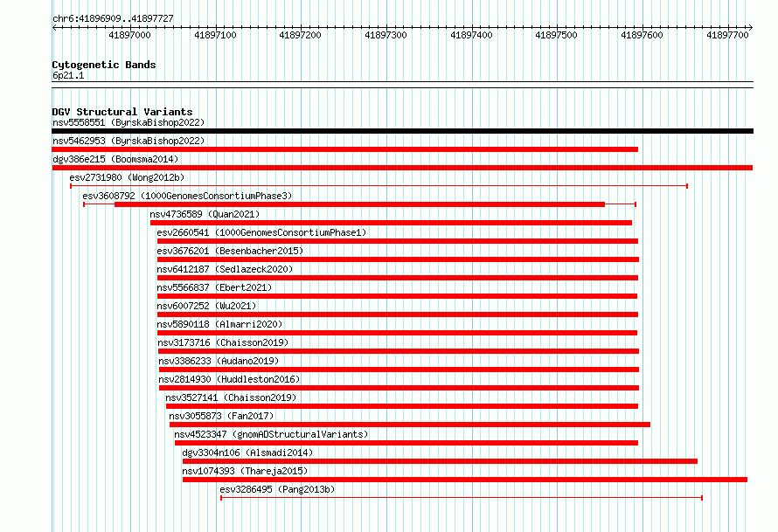
Task: Click the red nsv5462953 variant bar
Action: [x=344, y=149]
